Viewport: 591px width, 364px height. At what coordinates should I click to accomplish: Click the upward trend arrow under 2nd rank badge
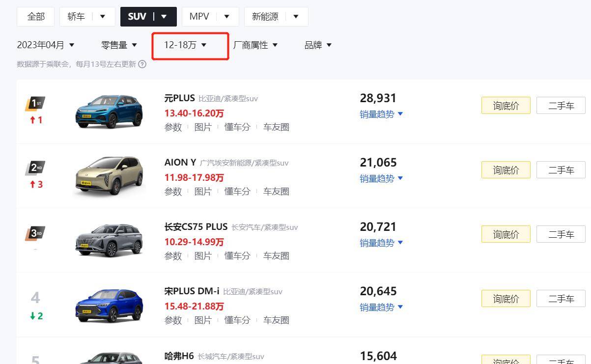34,184
